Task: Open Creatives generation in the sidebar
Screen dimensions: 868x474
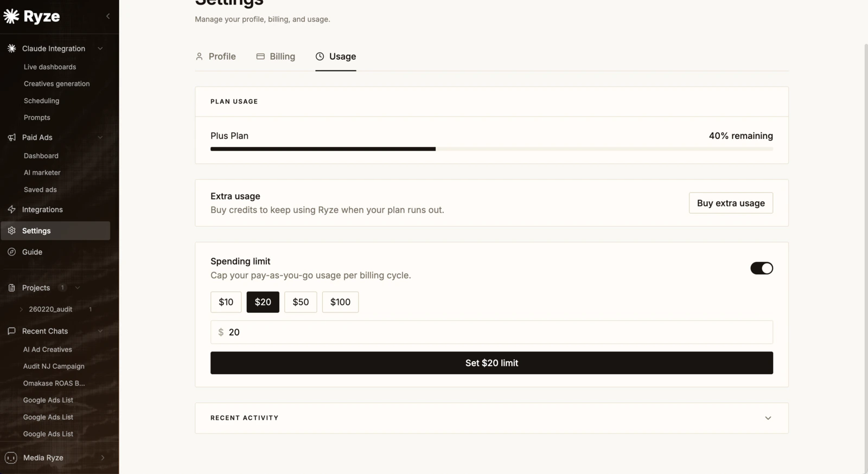Action: pos(56,84)
